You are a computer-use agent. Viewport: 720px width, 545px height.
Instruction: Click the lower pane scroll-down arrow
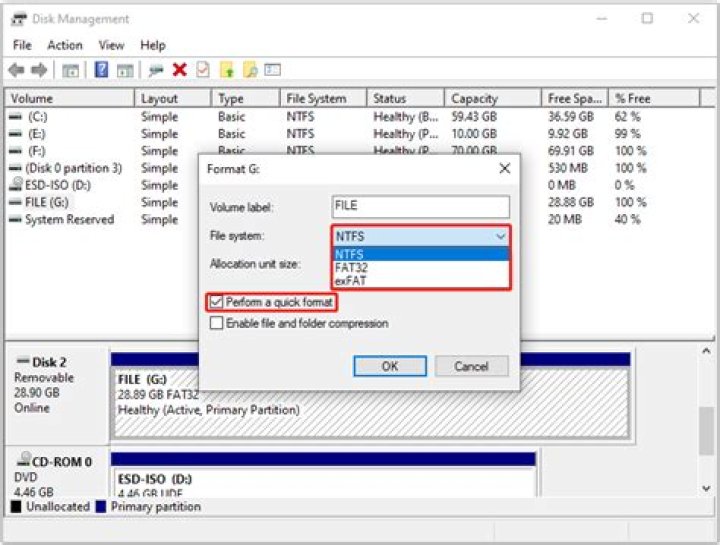click(706, 489)
